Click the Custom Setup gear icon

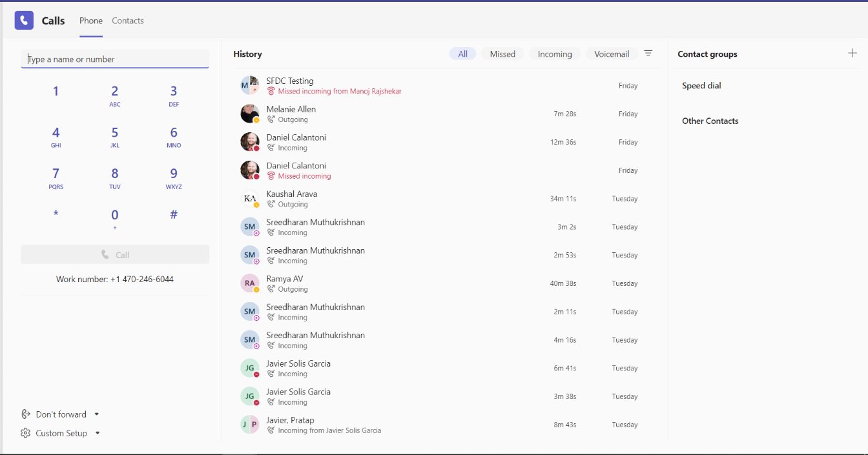[26, 433]
